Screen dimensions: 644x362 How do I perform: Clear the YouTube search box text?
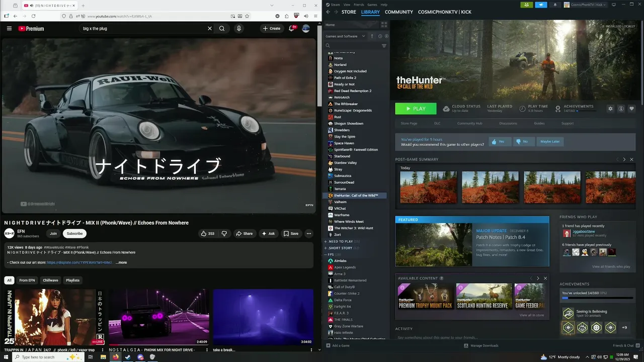pyautogui.click(x=210, y=29)
